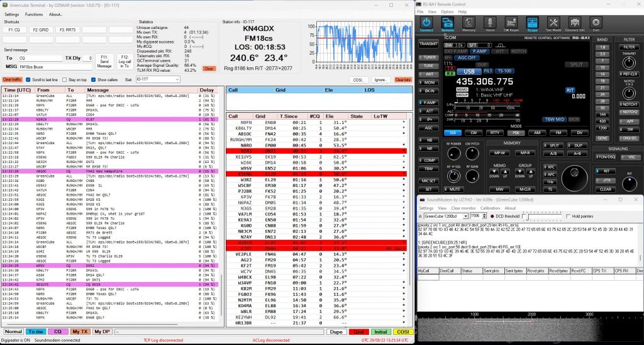This screenshot has width=644, height=345.
Task: Click the F3: RR73 shortcut button
Action: pyautogui.click(x=68, y=30)
